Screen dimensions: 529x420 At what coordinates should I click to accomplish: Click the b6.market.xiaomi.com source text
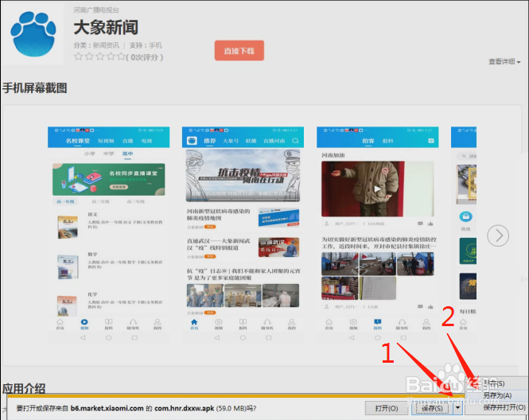tap(107, 408)
